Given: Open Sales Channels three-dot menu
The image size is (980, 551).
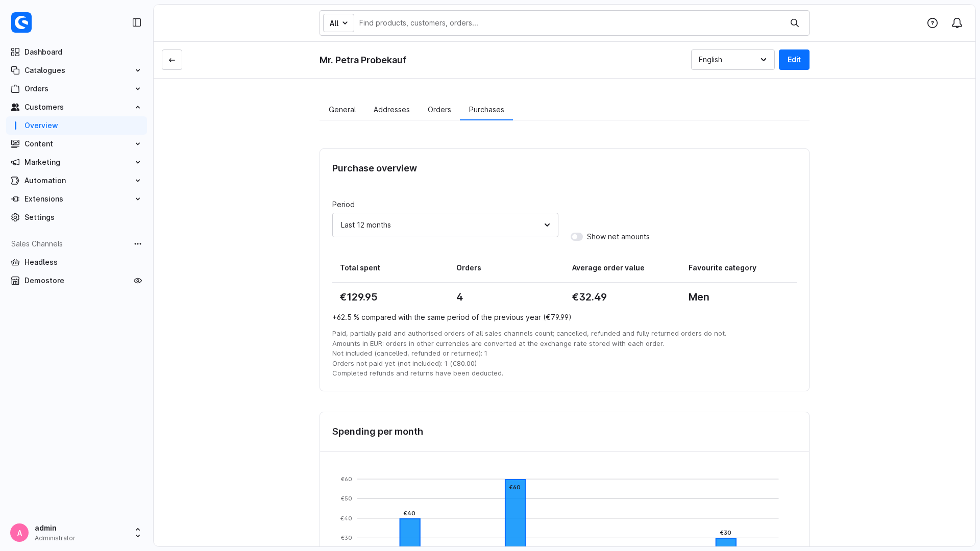Looking at the screenshot, I should click(138, 244).
